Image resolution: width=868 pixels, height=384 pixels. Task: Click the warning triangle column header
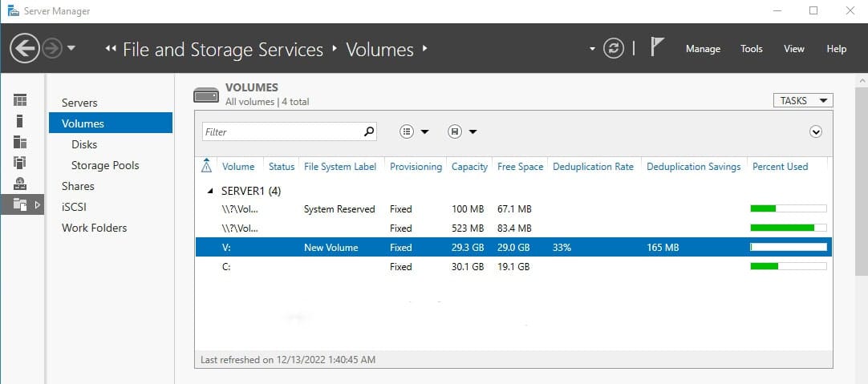pos(206,165)
